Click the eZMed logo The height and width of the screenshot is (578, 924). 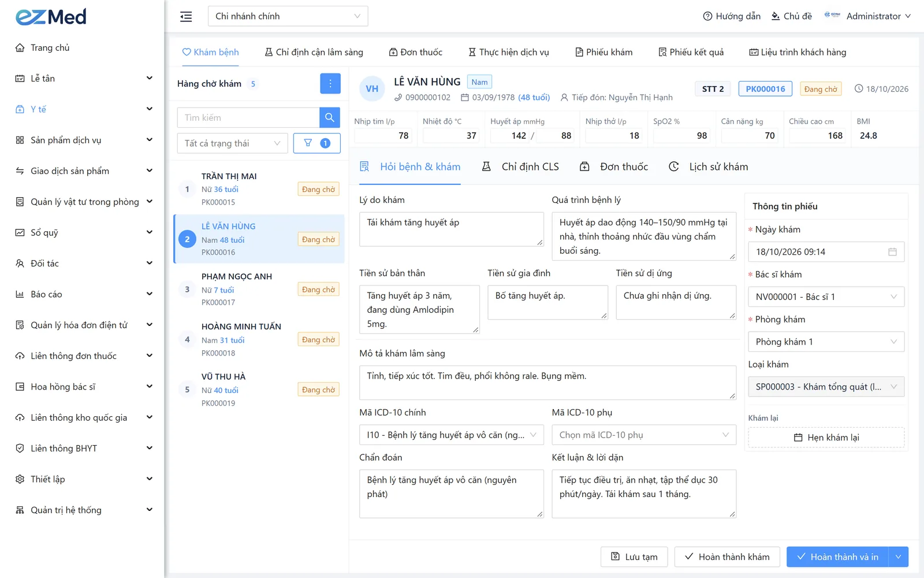click(x=51, y=17)
